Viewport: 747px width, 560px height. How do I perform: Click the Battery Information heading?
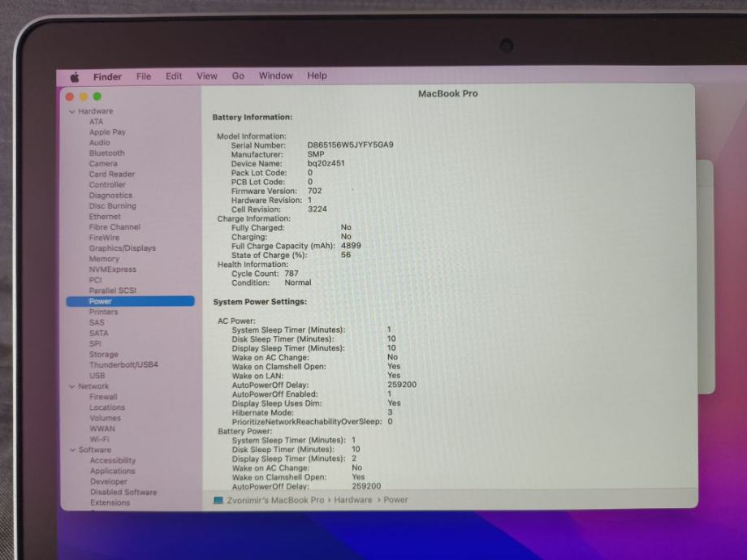[x=252, y=117]
